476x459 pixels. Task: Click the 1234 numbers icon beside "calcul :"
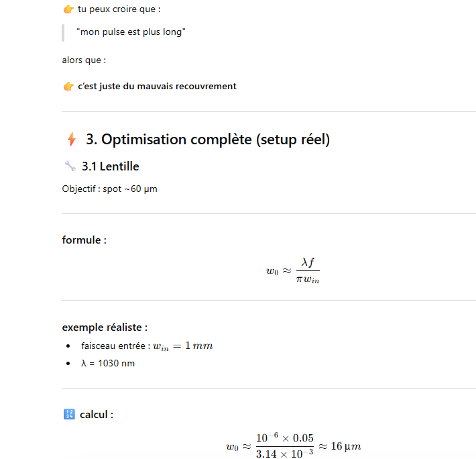[68, 415]
